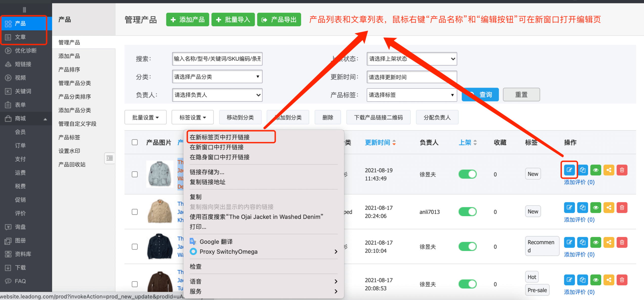Open preview with the green eye icon
This screenshot has width=644, height=300.
click(x=595, y=170)
